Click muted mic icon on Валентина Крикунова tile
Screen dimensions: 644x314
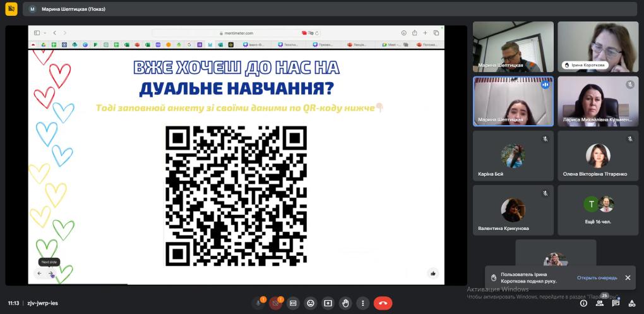coord(546,193)
